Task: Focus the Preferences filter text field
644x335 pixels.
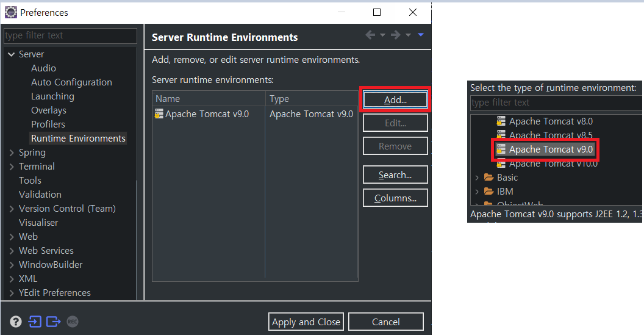Action: pos(70,36)
